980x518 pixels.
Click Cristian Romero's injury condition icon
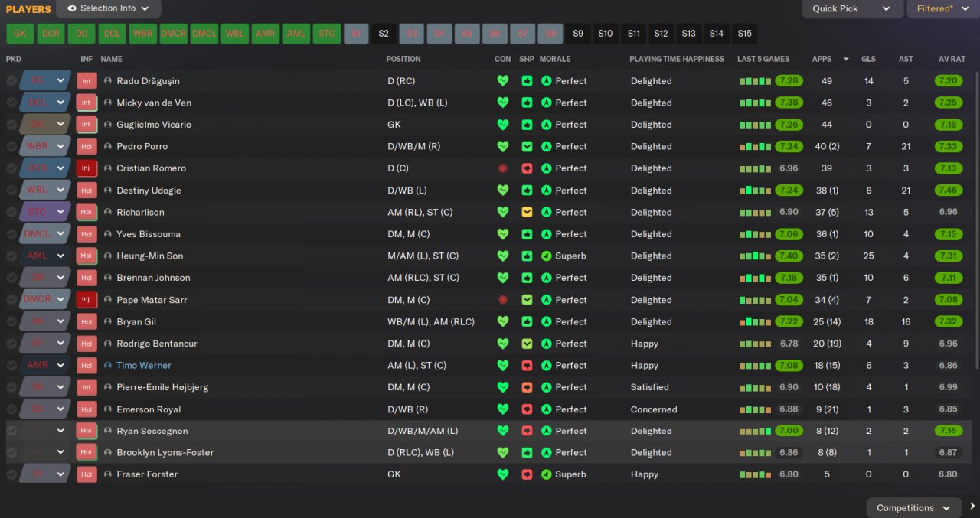click(x=503, y=168)
